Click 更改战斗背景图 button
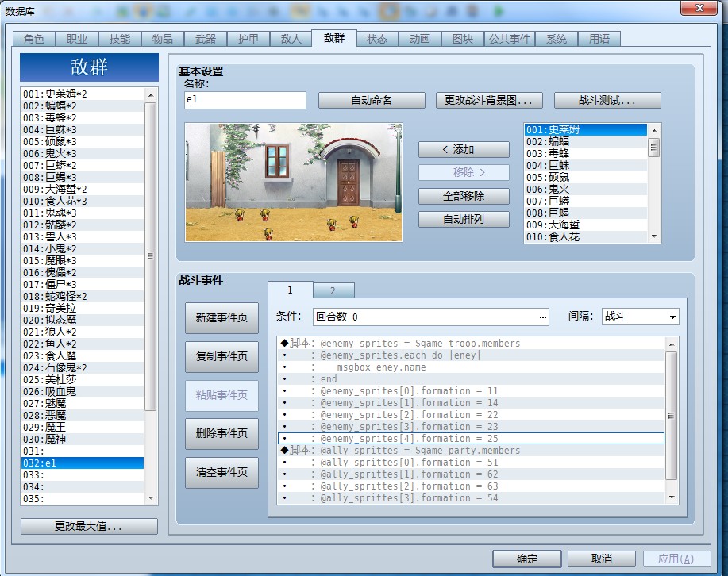 (489, 100)
